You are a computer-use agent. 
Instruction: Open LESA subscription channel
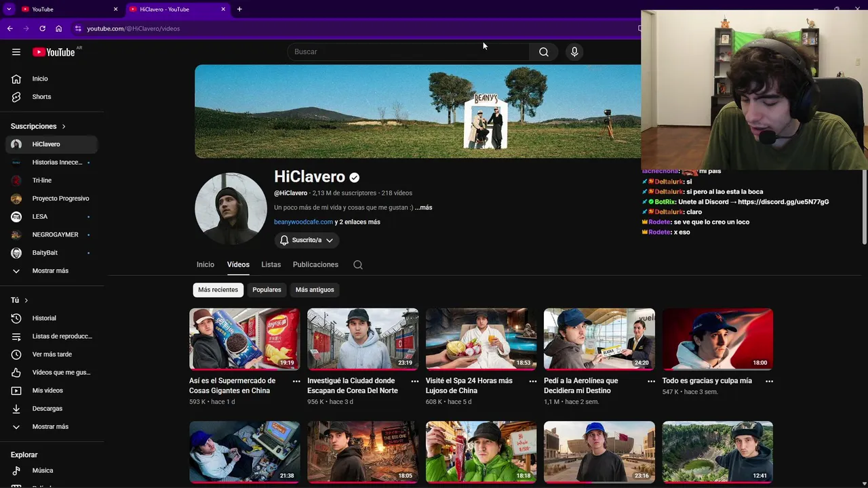point(52,217)
